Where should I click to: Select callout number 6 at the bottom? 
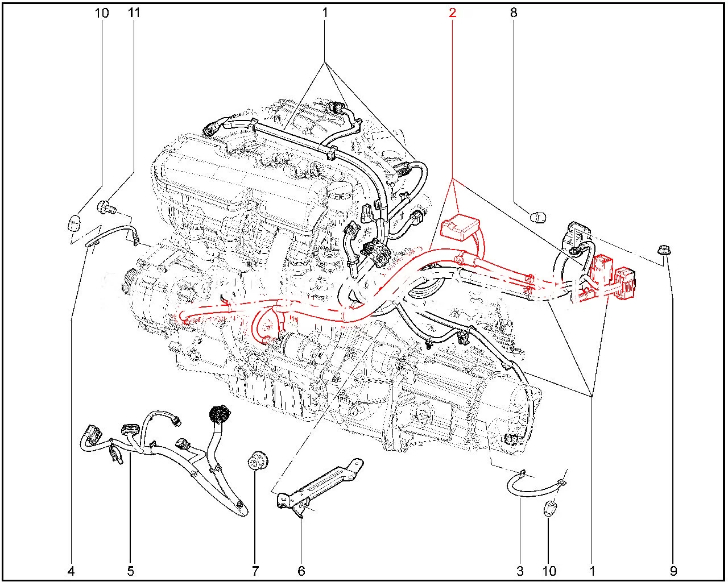click(301, 570)
